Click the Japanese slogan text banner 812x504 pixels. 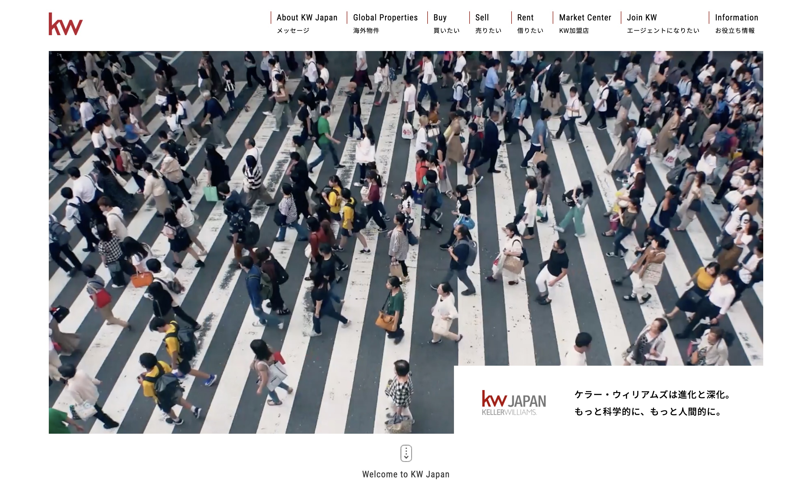[652, 403]
